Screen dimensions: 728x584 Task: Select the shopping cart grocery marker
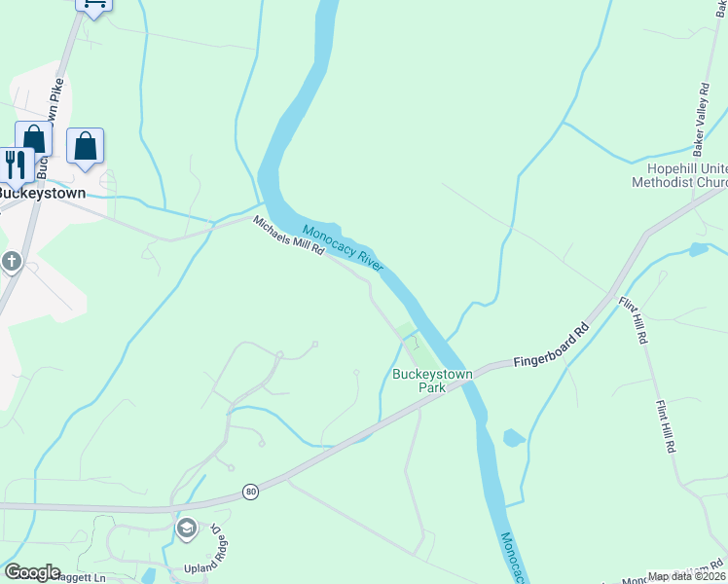click(93, 8)
